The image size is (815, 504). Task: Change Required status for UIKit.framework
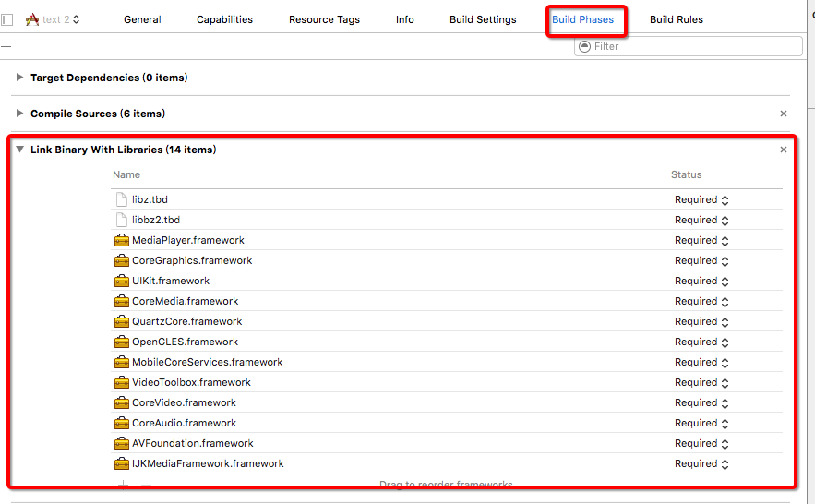[701, 281]
